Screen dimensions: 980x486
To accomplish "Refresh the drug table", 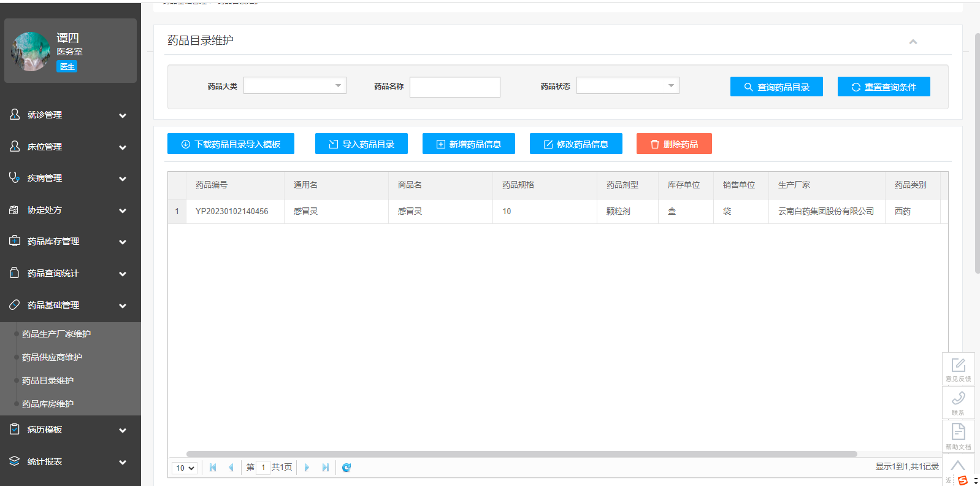I will (346, 468).
